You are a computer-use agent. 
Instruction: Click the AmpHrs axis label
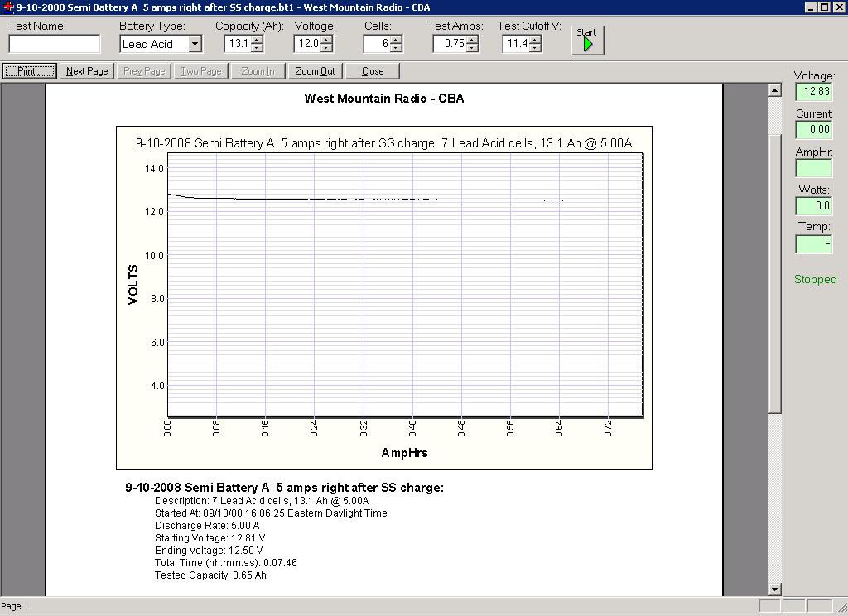tap(404, 453)
